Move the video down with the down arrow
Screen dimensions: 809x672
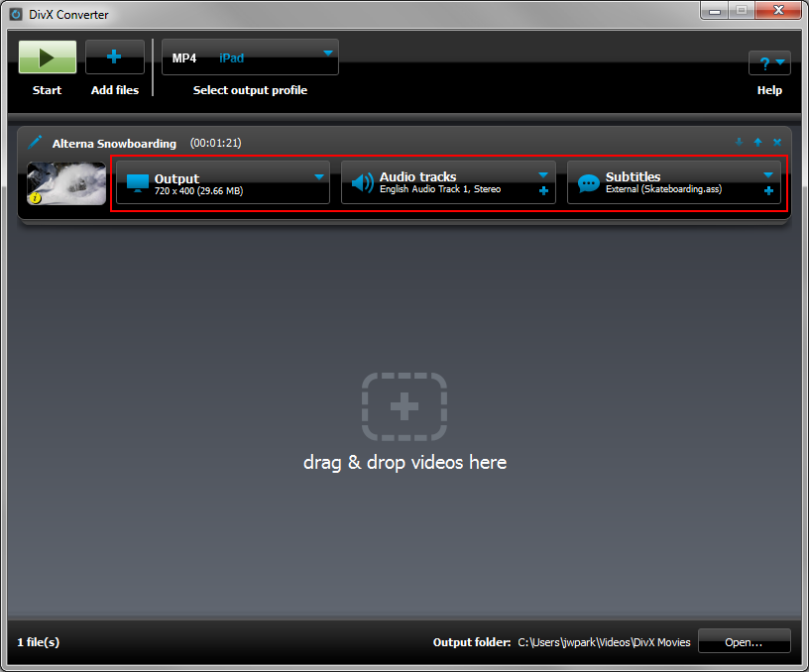(739, 142)
